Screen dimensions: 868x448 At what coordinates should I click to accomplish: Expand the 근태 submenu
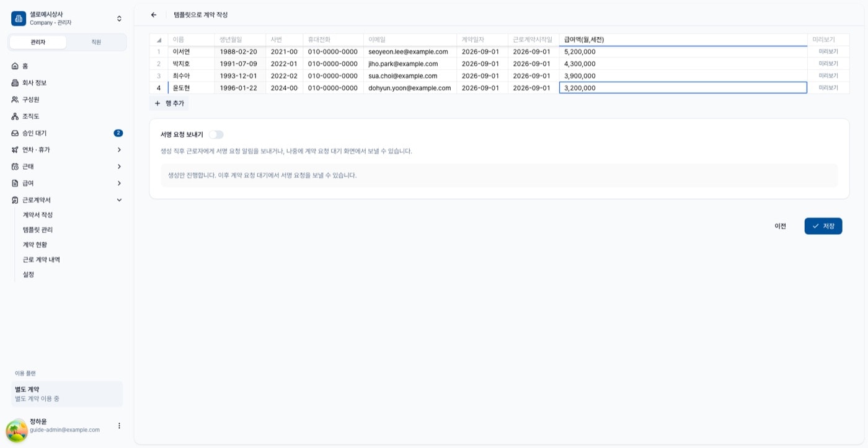pos(119,166)
